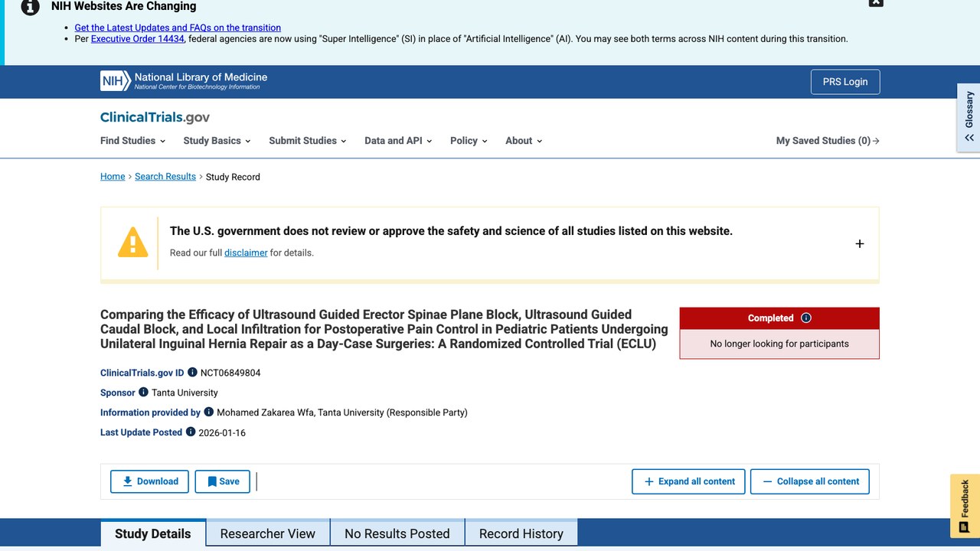Open the Feedback side tab
The height and width of the screenshot is (551, 980).
click(x=965, y=506)
